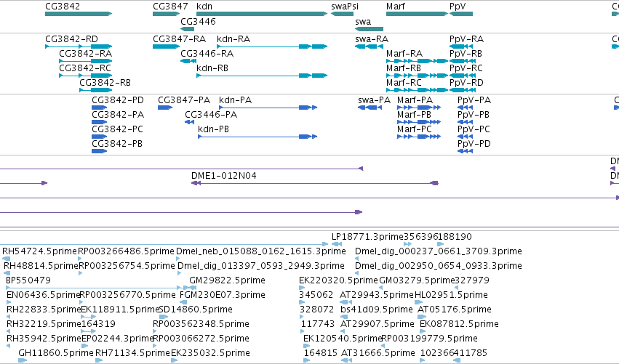Click the LP18771.3prime EST label
Screen dimensions: 619x364
(x=367, y=237)
